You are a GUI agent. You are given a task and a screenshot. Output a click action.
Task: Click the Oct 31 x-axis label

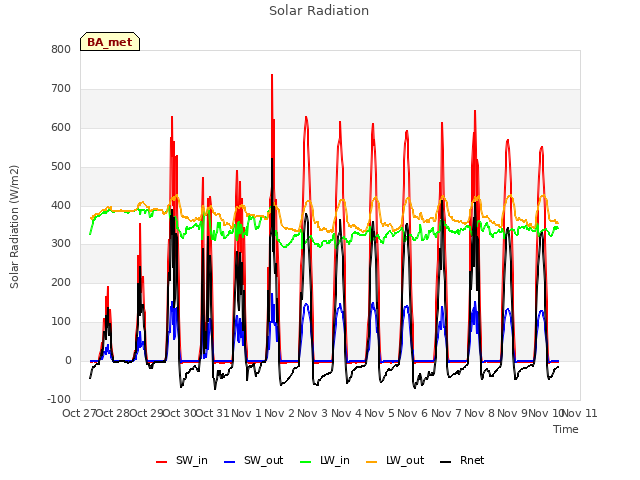213,413
